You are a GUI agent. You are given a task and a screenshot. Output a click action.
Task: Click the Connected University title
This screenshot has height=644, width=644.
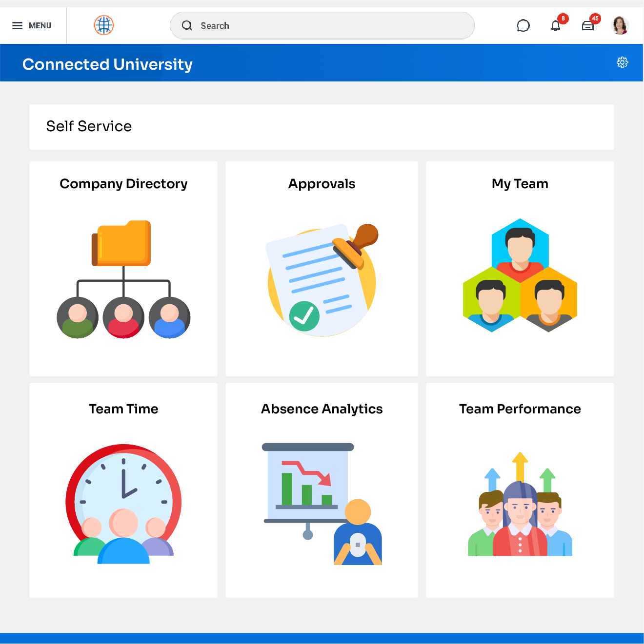coord(107,64)
